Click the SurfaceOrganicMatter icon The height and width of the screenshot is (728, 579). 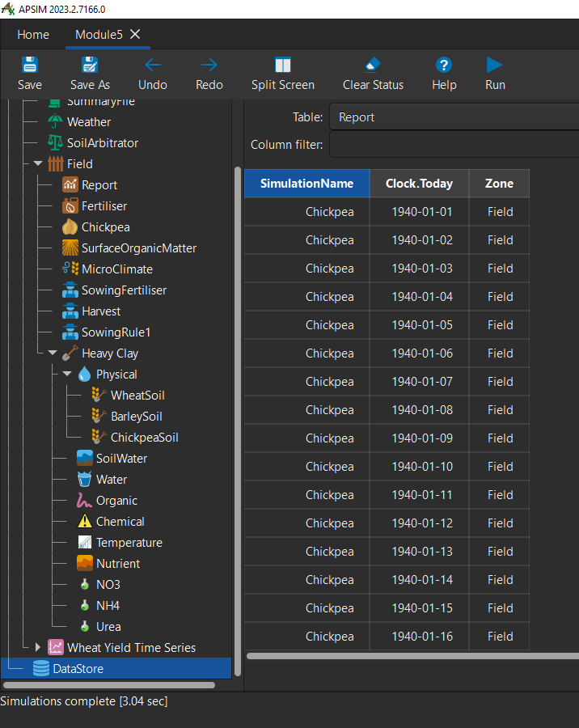70,248
